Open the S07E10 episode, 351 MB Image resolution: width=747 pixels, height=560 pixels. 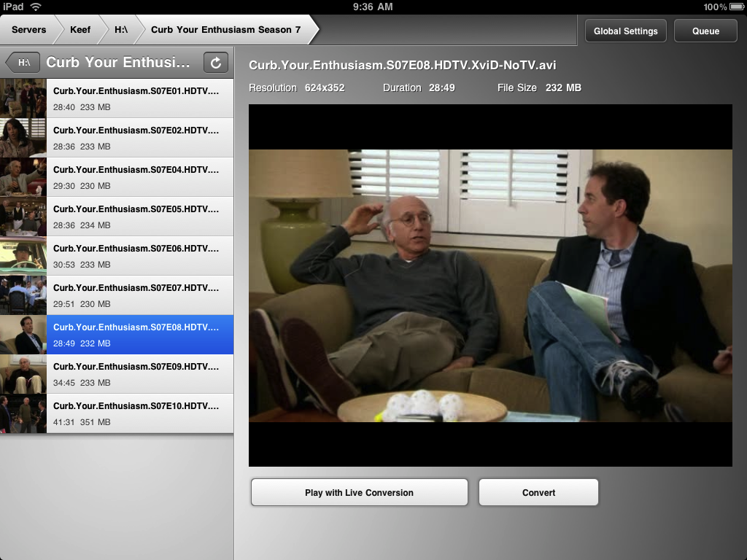click(139, 413)
